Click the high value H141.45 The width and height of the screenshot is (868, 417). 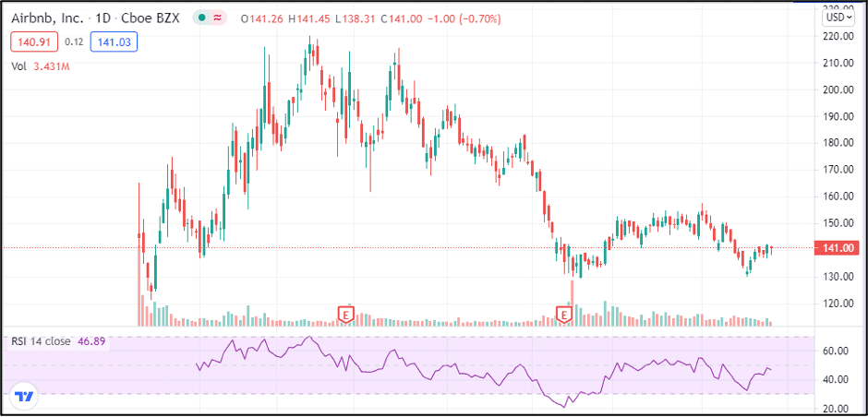[309, 18]
